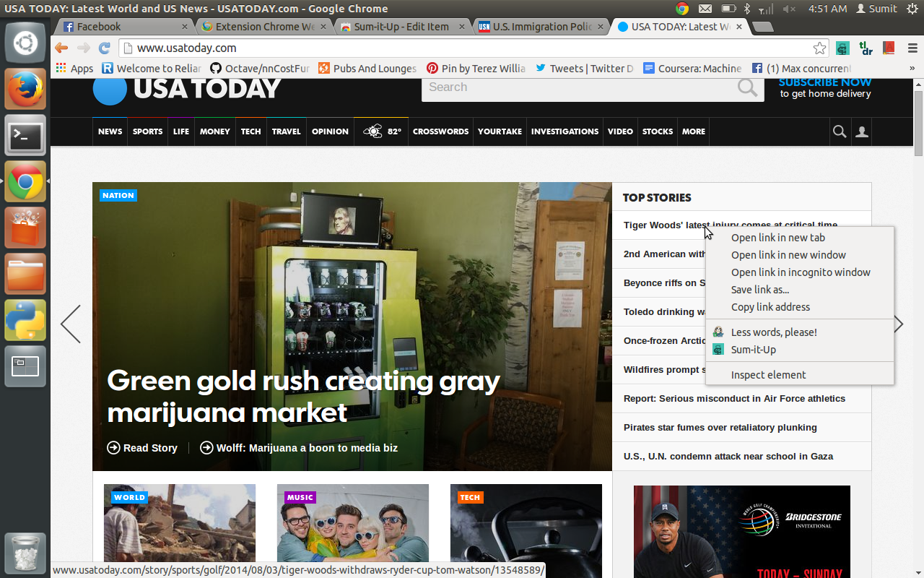Image resolution: width=924 pixels, height=578 pixels.
Task: Choose Sum-it-Up in context menu
Action: (x=800, y=350)
